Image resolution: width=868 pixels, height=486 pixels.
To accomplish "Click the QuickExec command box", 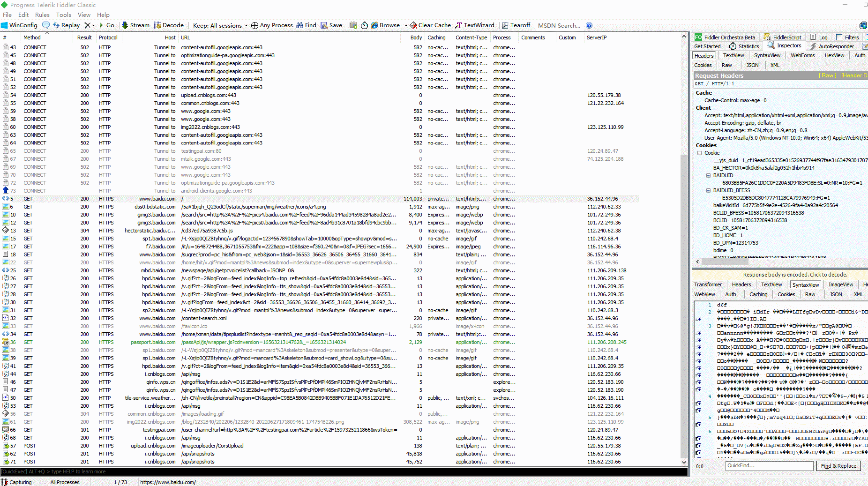I will (x=344, y=472).
